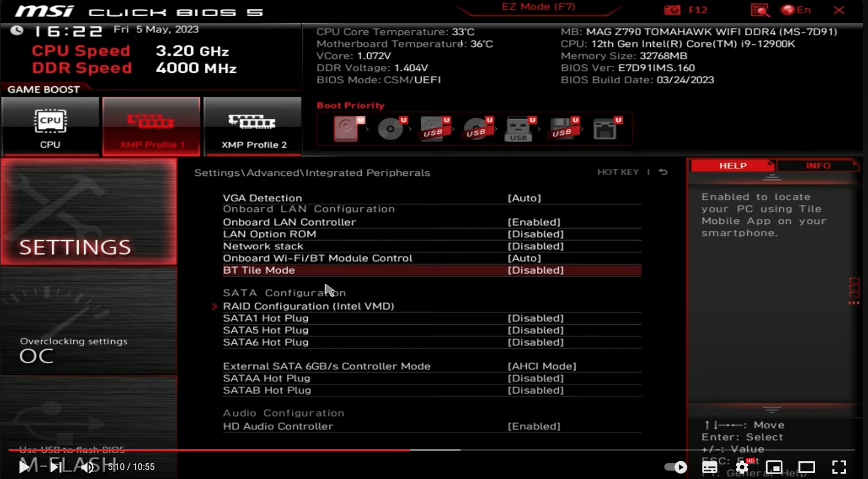Click the clock icon beside the time
The width and height of the screenshot is (868, 479).
click(x=17, y=31)
